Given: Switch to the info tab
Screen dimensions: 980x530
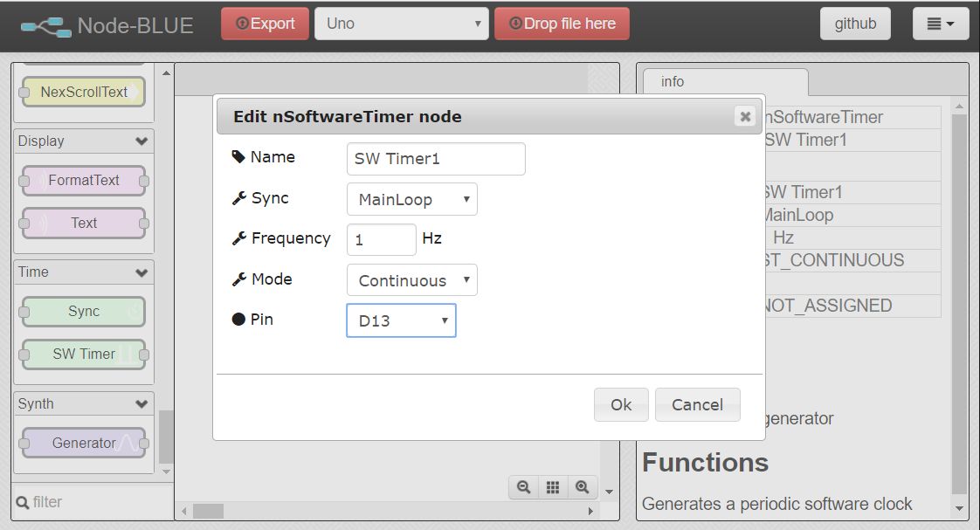Looking at the screenshot, I should tap(726, 82).
